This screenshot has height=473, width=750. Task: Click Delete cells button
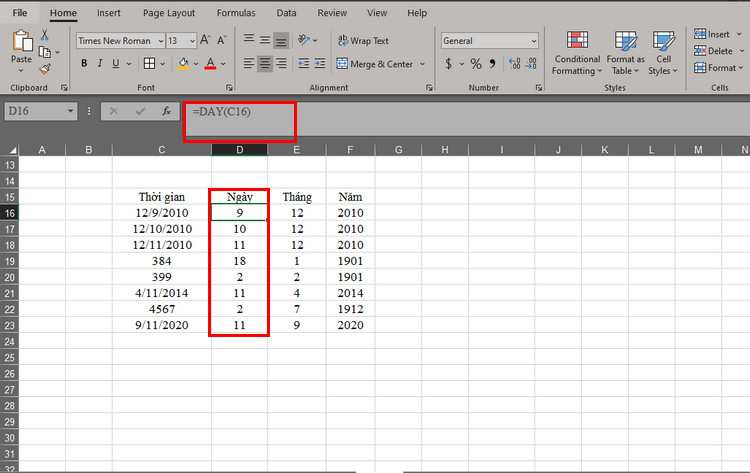coord(714,51)
